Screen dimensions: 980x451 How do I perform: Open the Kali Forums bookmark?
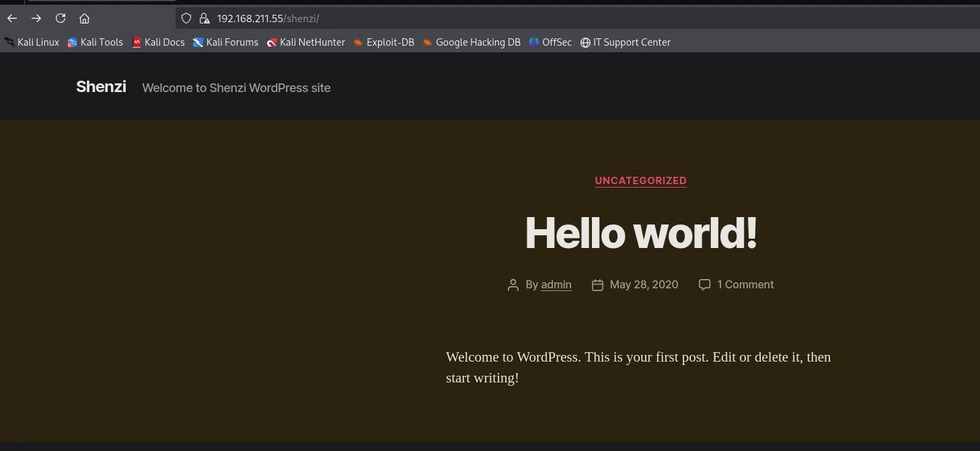(225, 42)
